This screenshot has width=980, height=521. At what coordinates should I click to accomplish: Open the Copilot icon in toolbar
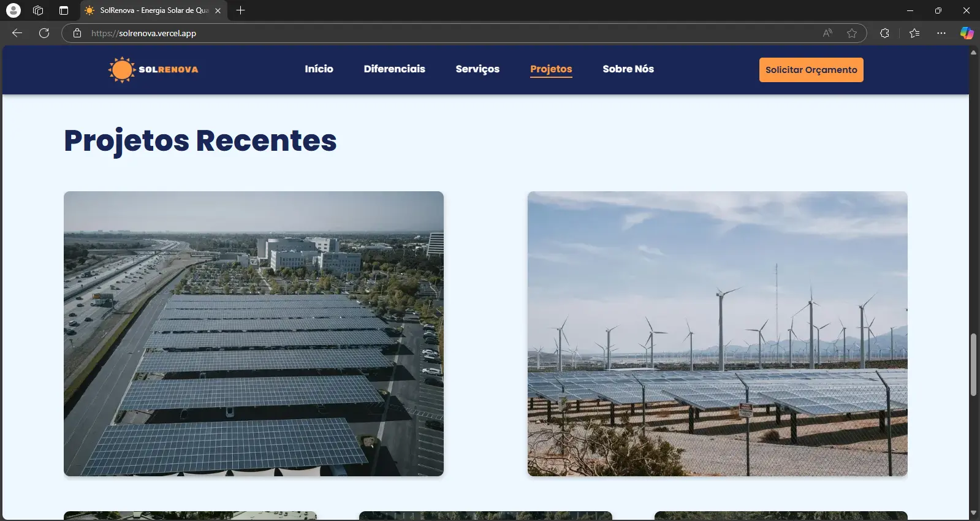tap(967, 33)
